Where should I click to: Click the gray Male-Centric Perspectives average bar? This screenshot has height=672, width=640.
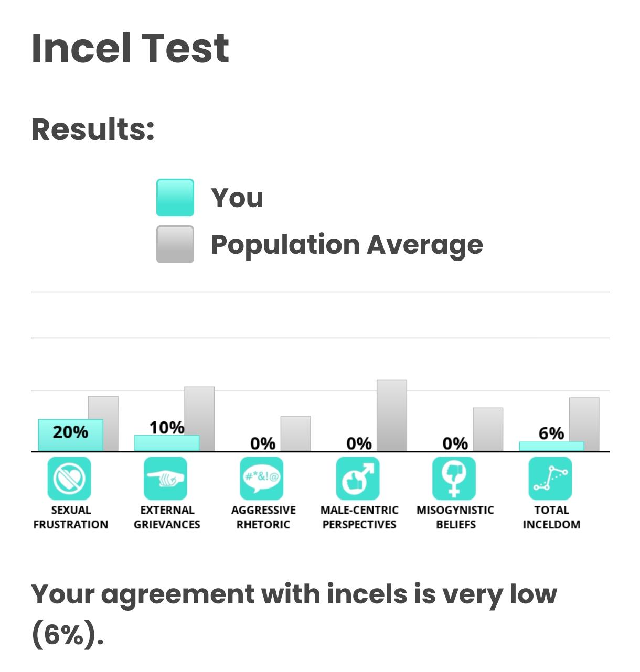(x=392, y=415)
